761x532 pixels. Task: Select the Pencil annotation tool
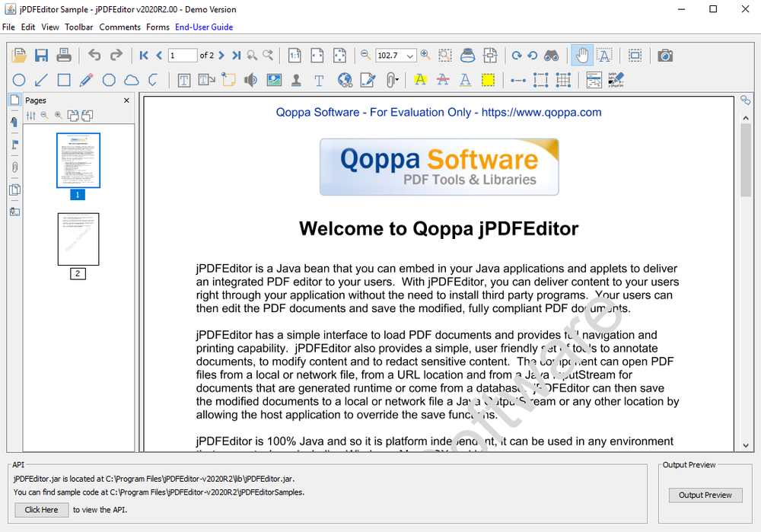84,79
